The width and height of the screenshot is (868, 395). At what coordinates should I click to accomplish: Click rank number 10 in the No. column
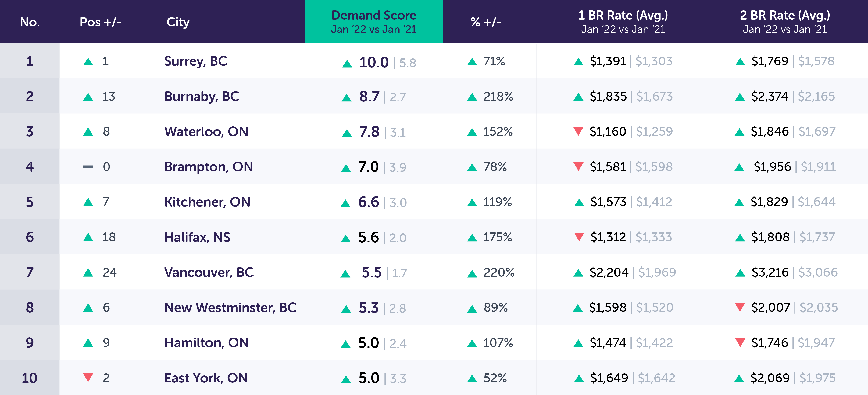30,378
